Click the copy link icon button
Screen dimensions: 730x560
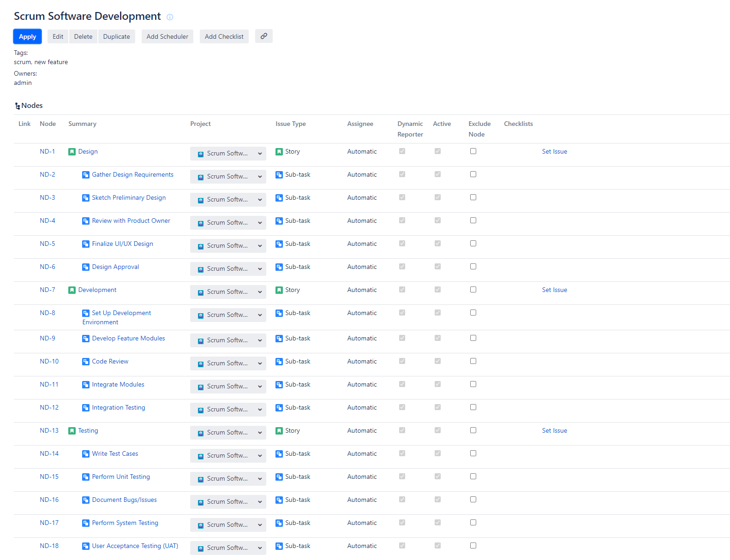[x=263, y=36]
